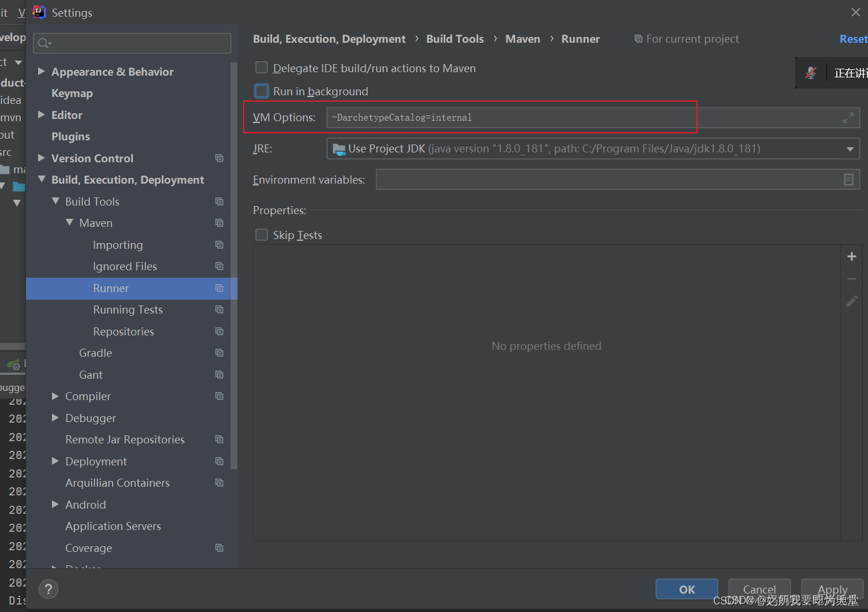Click the project-level icon beside Runner
Image resolution: width=868 pixels, height=612 pixels.
(x=219, y=288)
